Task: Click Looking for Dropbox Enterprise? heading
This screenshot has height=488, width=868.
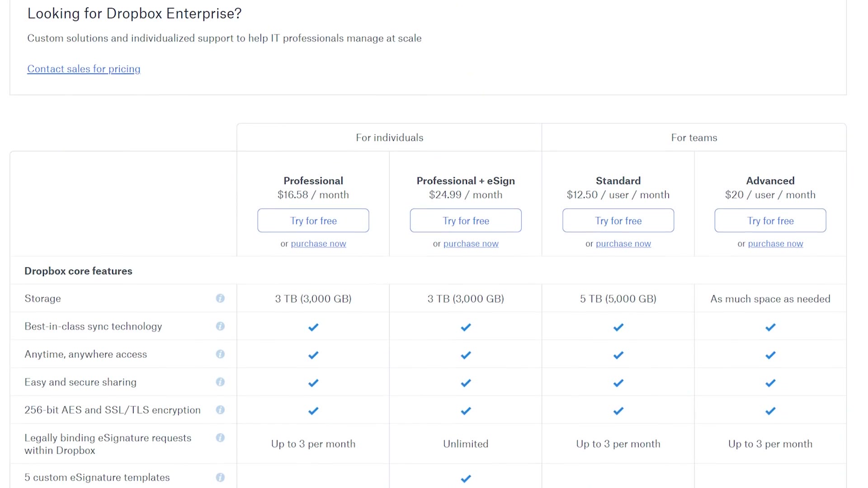Action: point(134,14)
